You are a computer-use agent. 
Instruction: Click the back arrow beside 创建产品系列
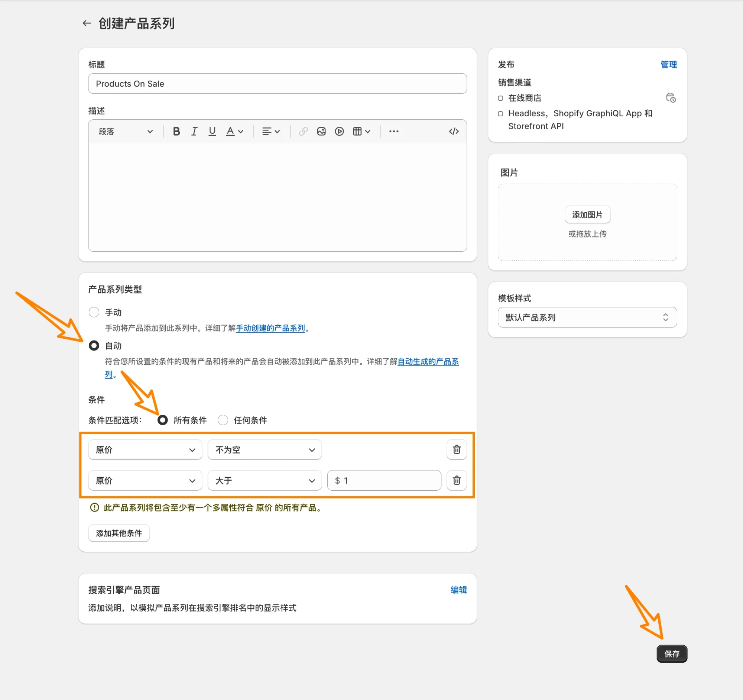click(x=87, y=23)
